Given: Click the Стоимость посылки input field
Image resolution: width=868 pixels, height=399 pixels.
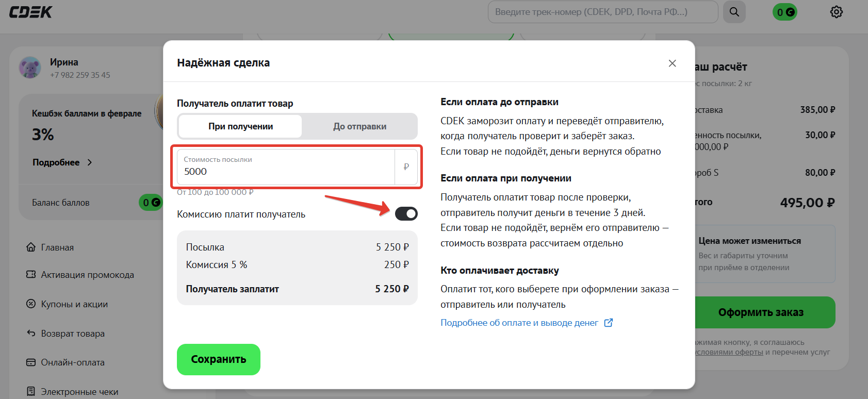Looking at the screenshot, I should point(286,167).
